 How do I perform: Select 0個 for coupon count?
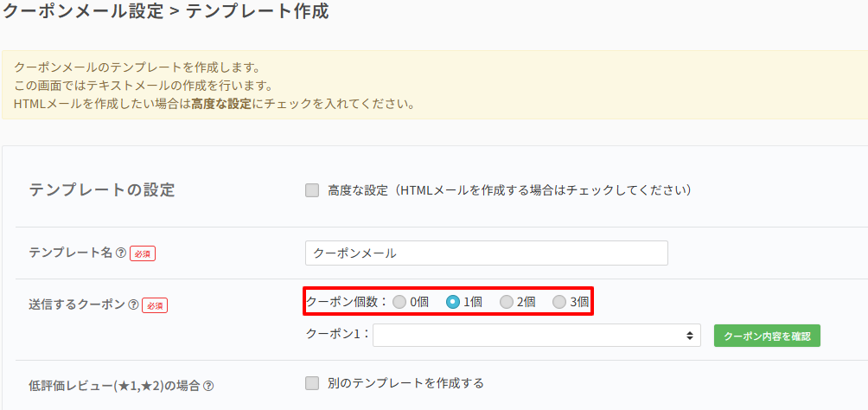[x=399, y=302]
